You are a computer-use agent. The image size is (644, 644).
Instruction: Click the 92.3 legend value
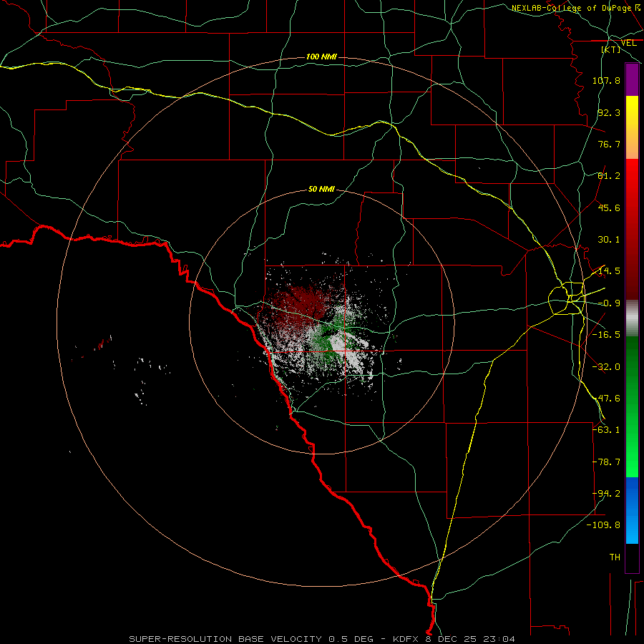coord(609,112)
